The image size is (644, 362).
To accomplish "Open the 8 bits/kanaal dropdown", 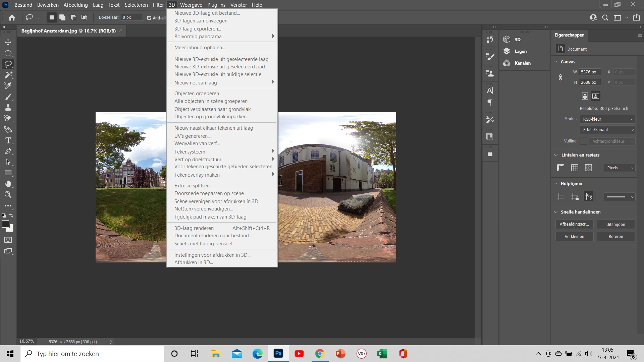I will click(607, 130).
